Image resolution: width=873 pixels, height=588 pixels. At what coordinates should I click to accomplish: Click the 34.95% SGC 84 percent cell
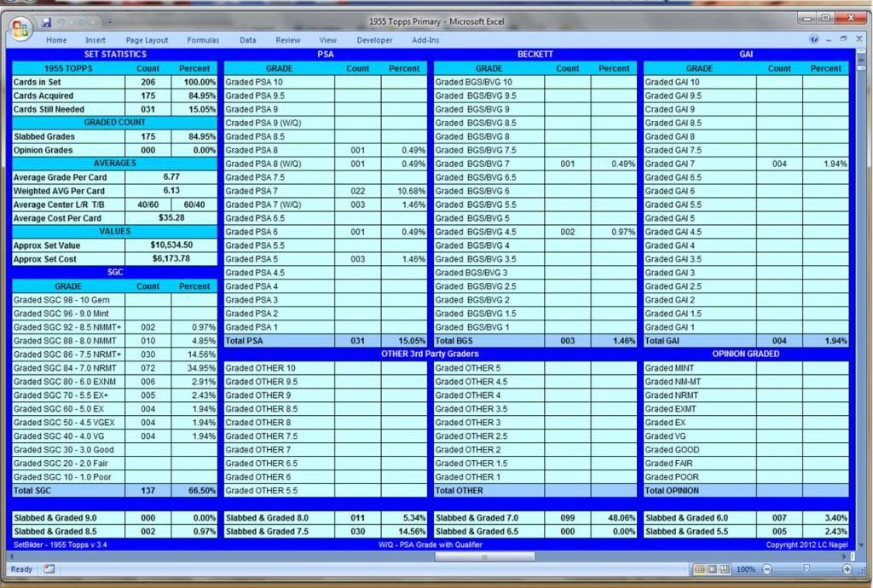click(x=194, y=367)
